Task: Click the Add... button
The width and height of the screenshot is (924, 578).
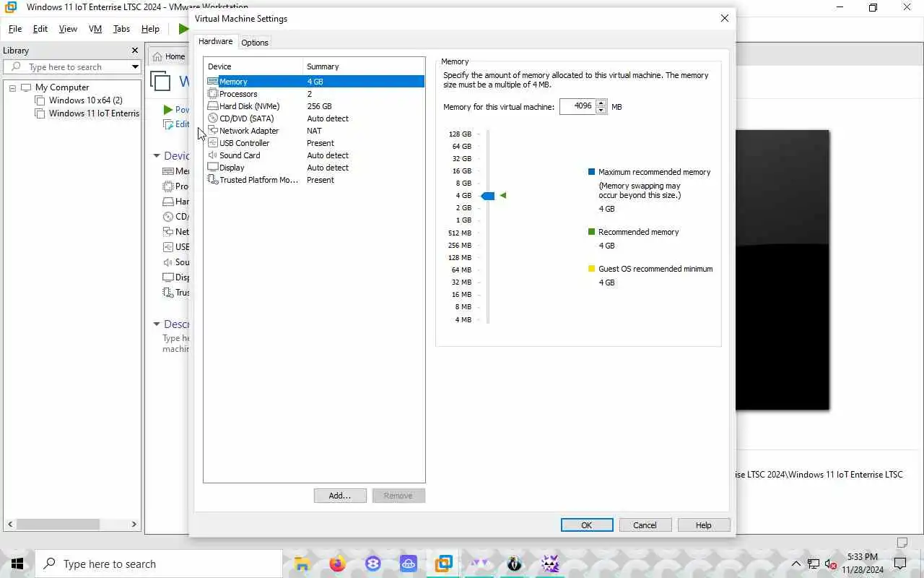Action: tap(340, 496)
